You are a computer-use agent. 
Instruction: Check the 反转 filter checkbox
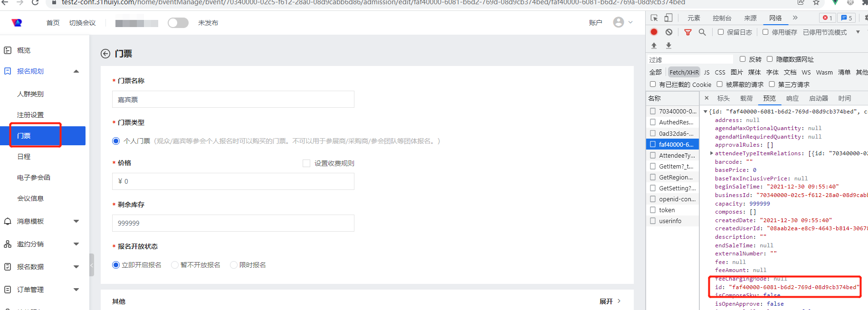pos(743,59)
